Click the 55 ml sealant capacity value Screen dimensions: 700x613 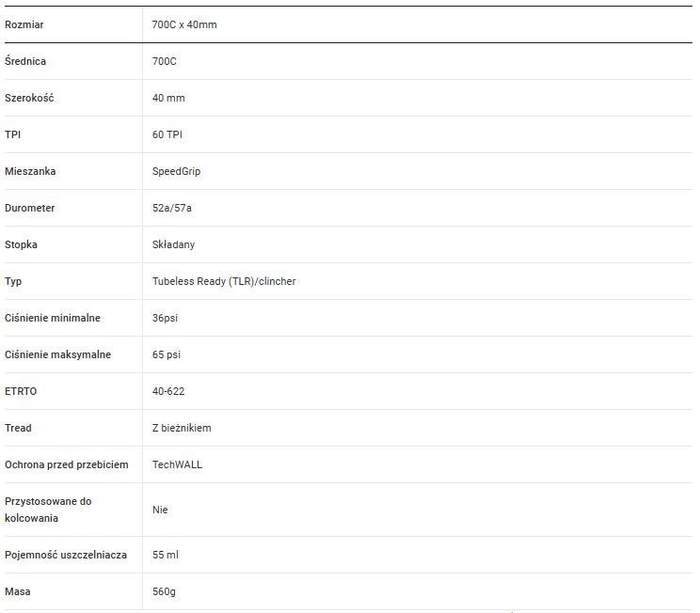[166, 555]
